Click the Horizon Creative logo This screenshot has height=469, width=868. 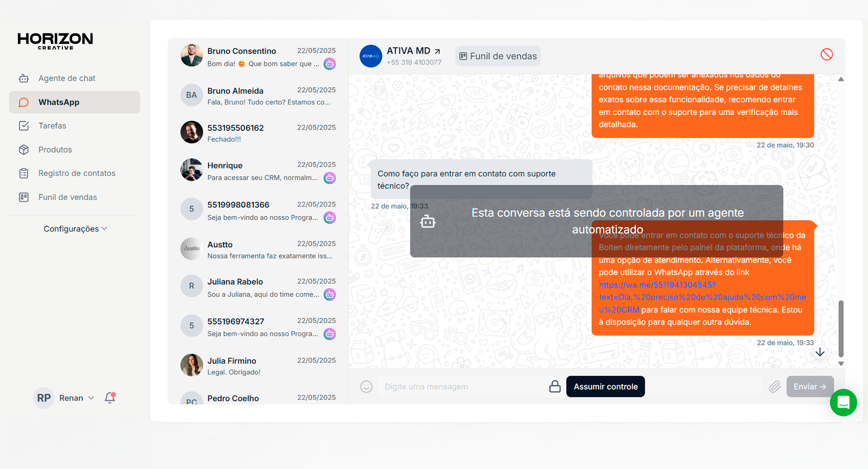(x=55, y=41)
